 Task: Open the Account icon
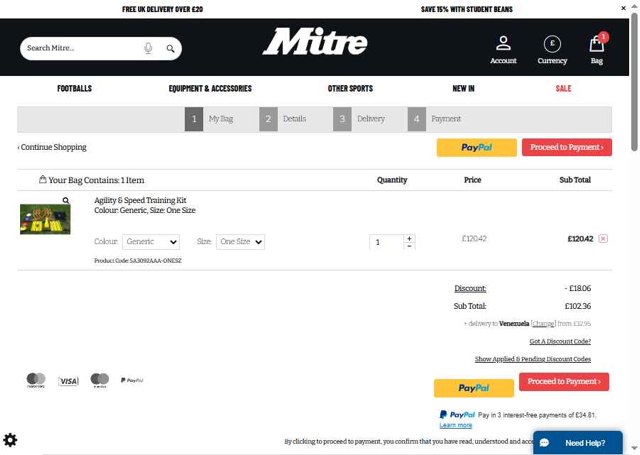[x=503, y=49]
